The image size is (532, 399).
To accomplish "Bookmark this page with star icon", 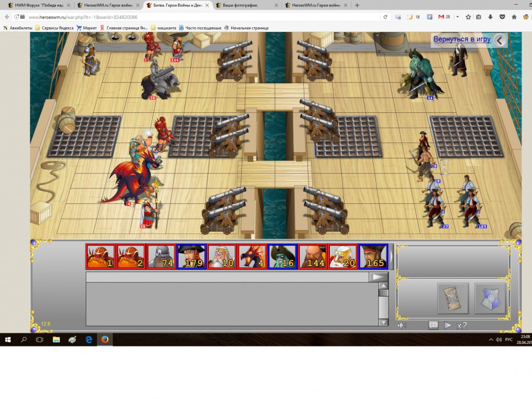I will point(468,17).
